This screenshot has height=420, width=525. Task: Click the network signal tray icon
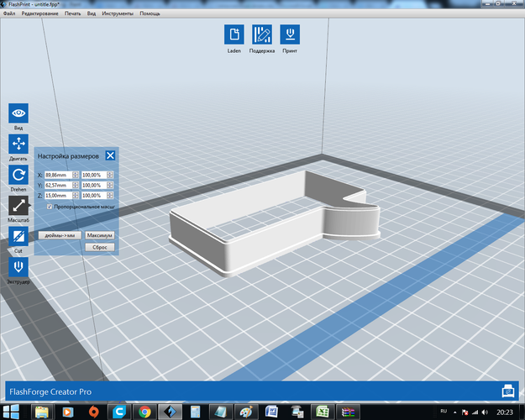pyautogui.click(x=475, y=412)
